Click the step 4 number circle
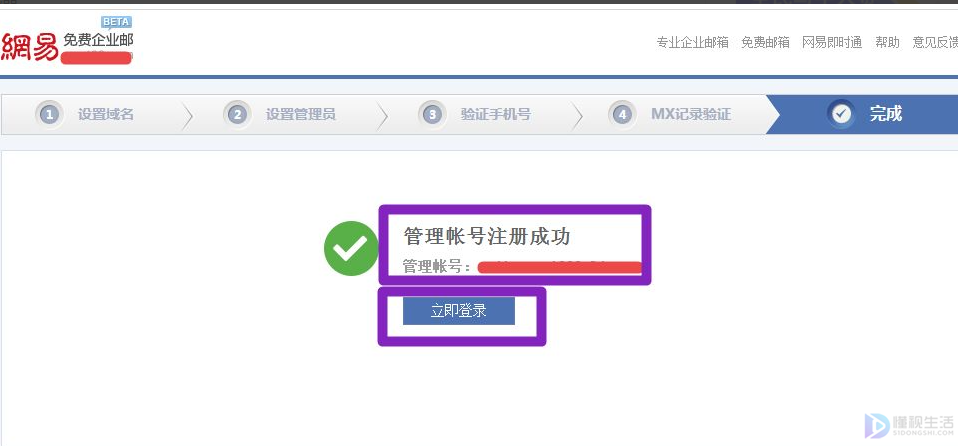 623,114
